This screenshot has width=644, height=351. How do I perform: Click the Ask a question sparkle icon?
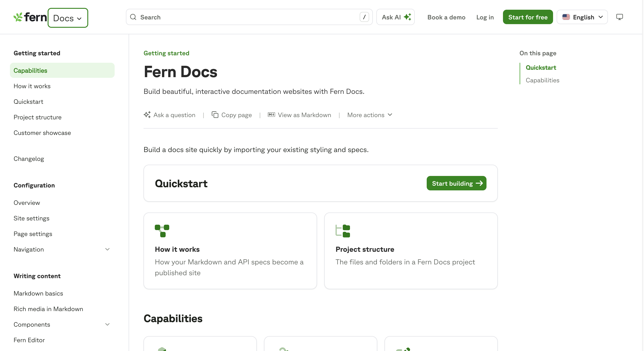tap(147, 115)
